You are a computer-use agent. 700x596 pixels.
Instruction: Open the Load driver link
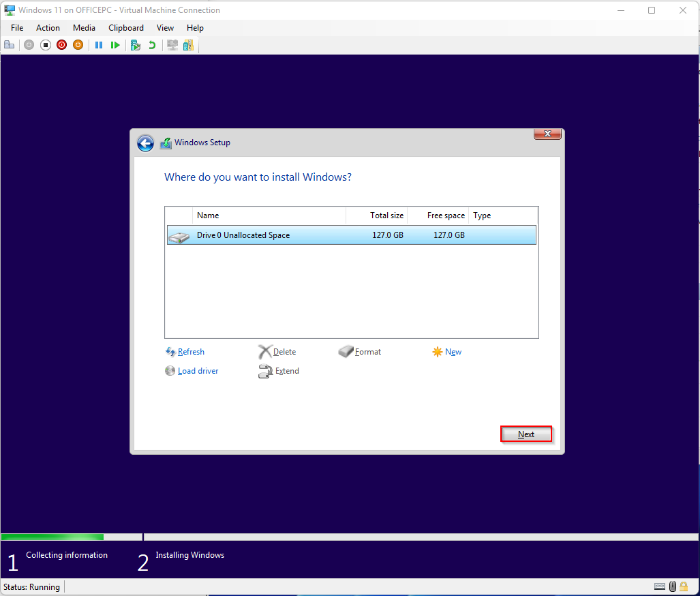197,370
